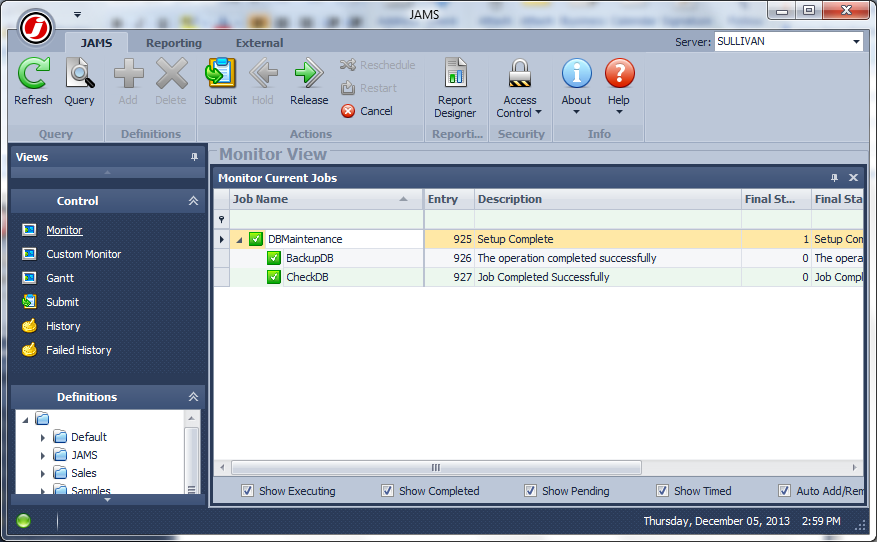Open the quick access toolbar dropdown arrow
The image size is (877, 542).
77,15
